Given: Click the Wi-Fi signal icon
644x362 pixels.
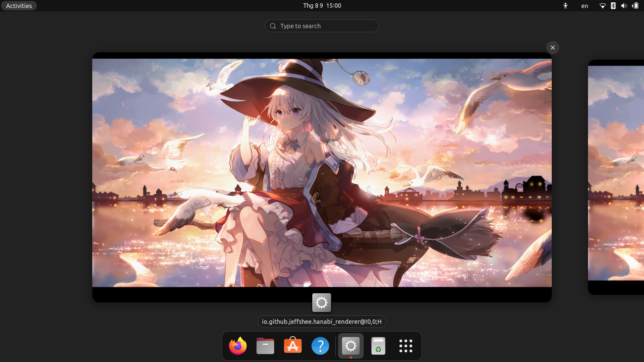Looking at the screenshot, I should (x=603, y=6).
